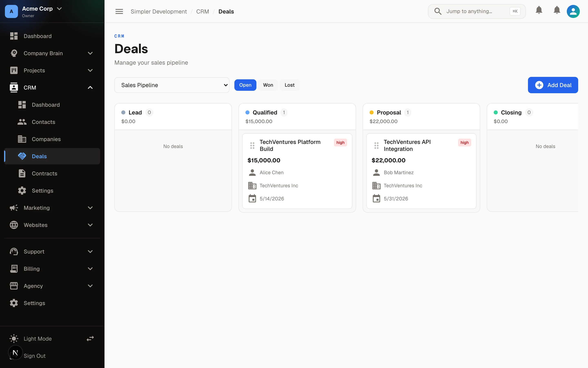588x368 pixels.
Task: Click the Acme Corp logo avatar
Action: click(11, 11)
